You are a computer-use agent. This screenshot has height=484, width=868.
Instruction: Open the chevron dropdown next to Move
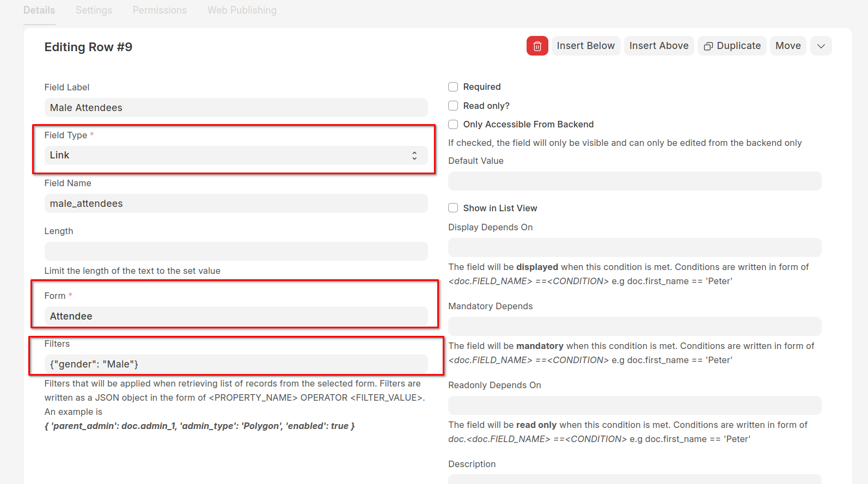821,46
